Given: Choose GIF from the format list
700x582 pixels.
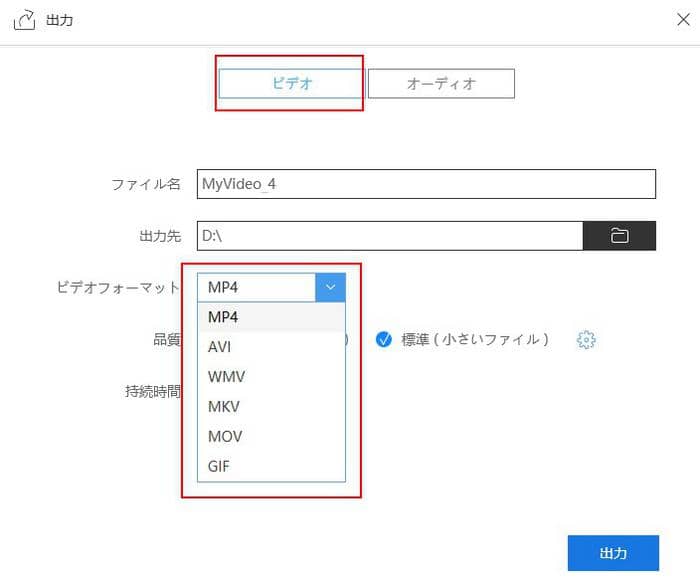Looking at the screenshot, I should pos(271,466).
